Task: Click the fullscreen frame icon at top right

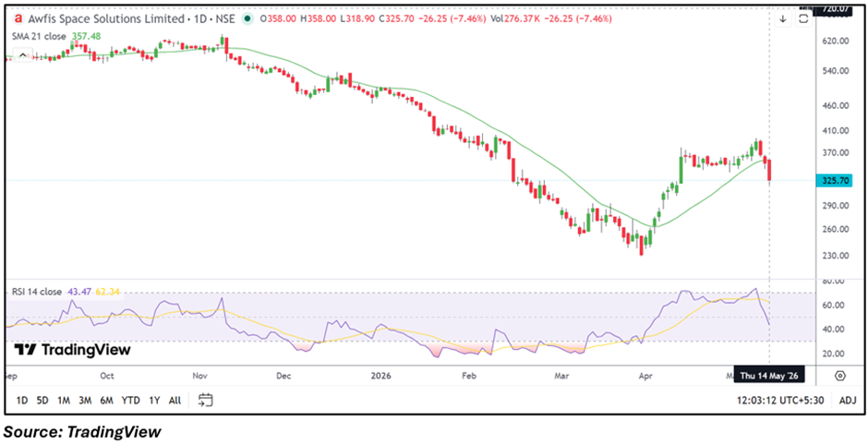Action: [x=803, y=18]
